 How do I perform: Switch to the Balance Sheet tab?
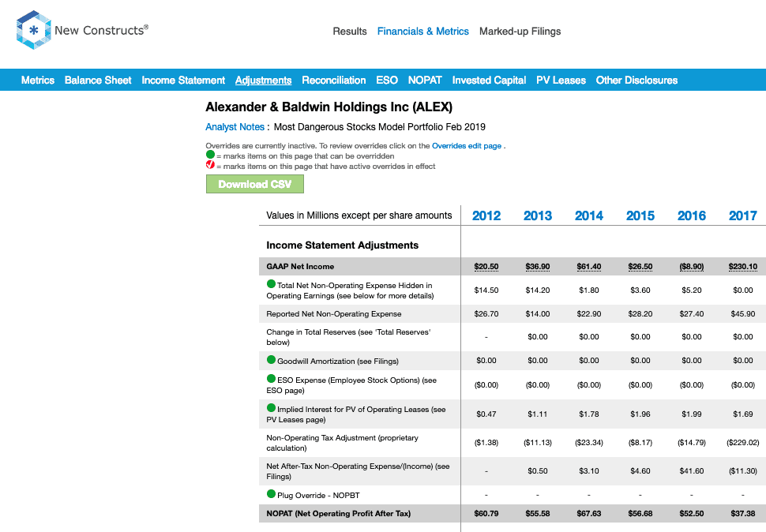[98, 80]
